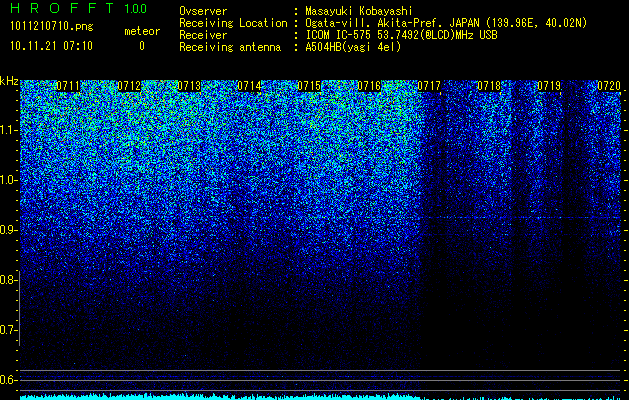Click the 0.8 kHz axis label
This screenshot has width=629, height=400.
pos(8,280)
